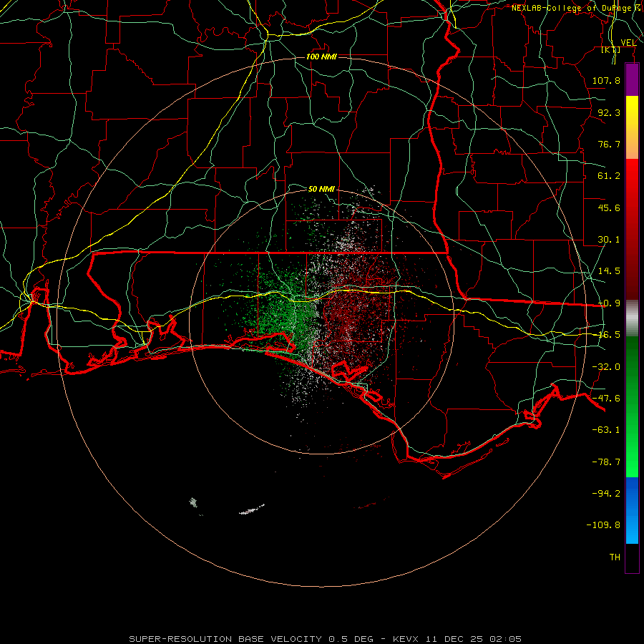Click the red segment of the color bar
Screen dimensions: 644x644
632,229
